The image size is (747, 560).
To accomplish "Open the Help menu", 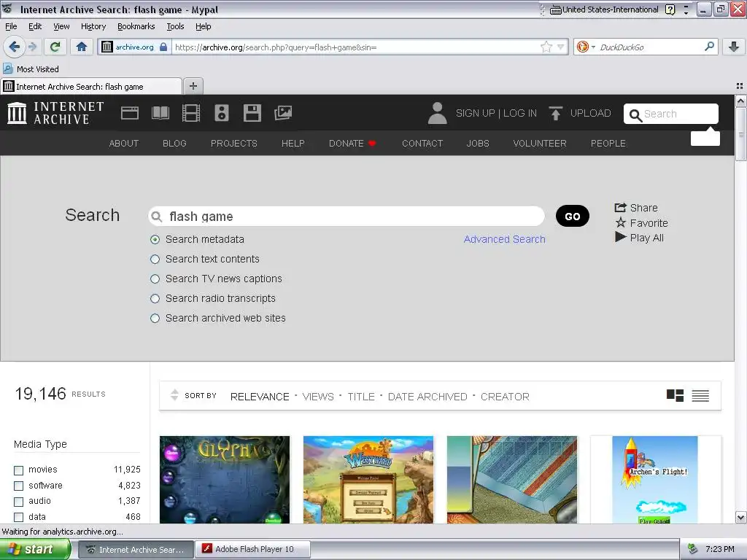I will click(204, 26).
